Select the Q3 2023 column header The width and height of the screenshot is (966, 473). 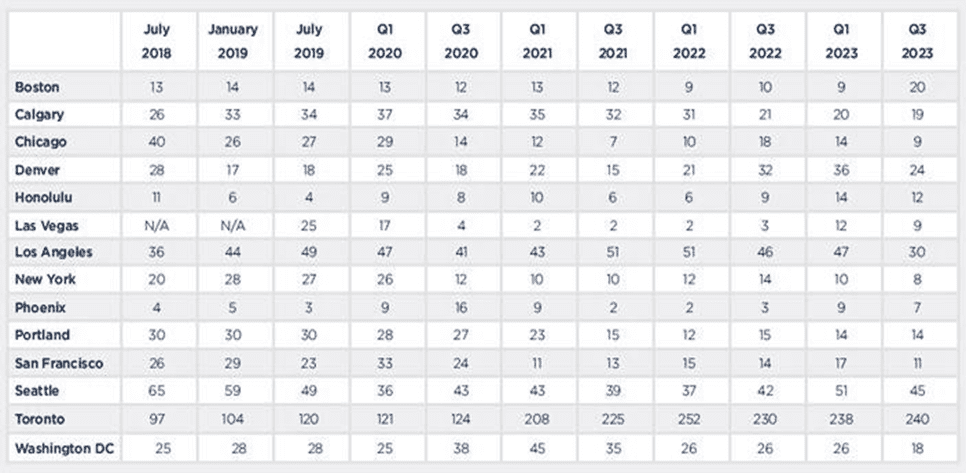(x=917, y=41)
